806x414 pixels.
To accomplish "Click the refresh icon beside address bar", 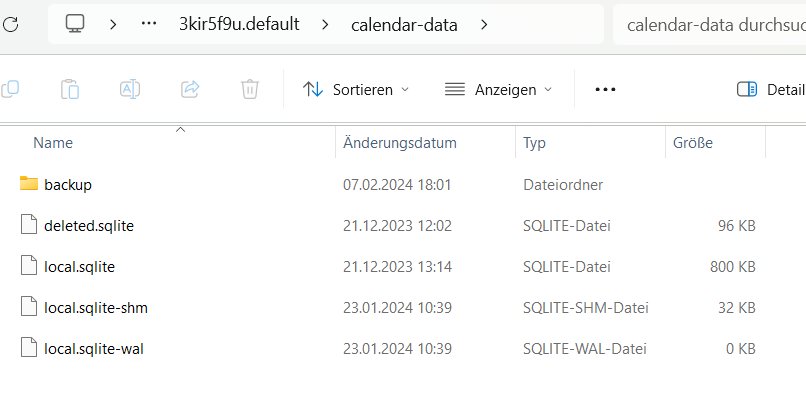I will (10, 24).
